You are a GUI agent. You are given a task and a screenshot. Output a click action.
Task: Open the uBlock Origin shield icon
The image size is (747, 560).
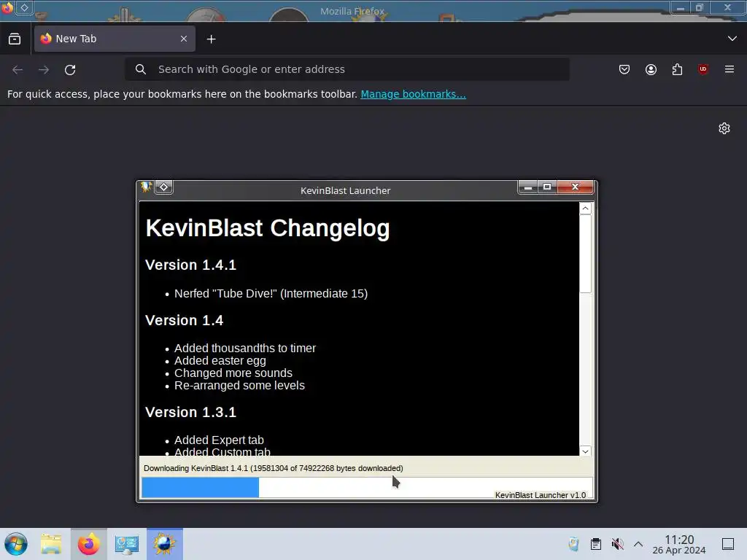703,69
